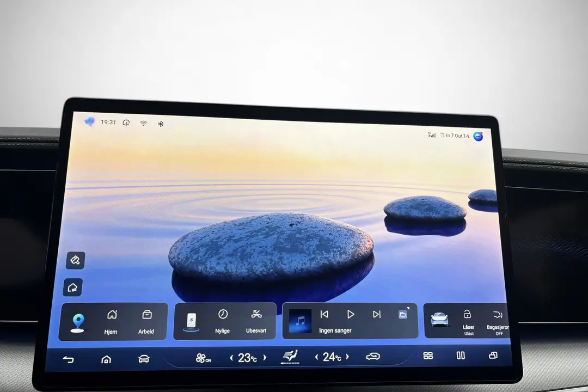Tap the colorful assistant logo in status bar
588x392 pixels.
(90, 121)
